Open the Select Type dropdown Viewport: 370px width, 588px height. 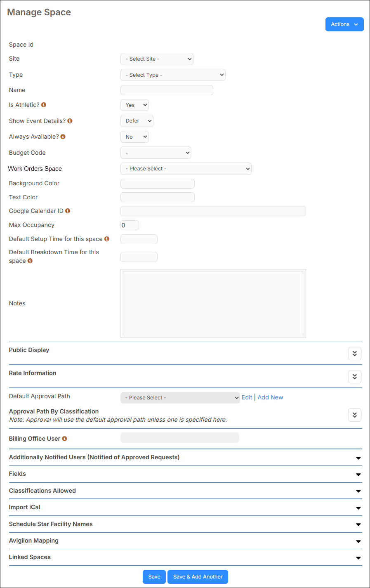(173, 75)
